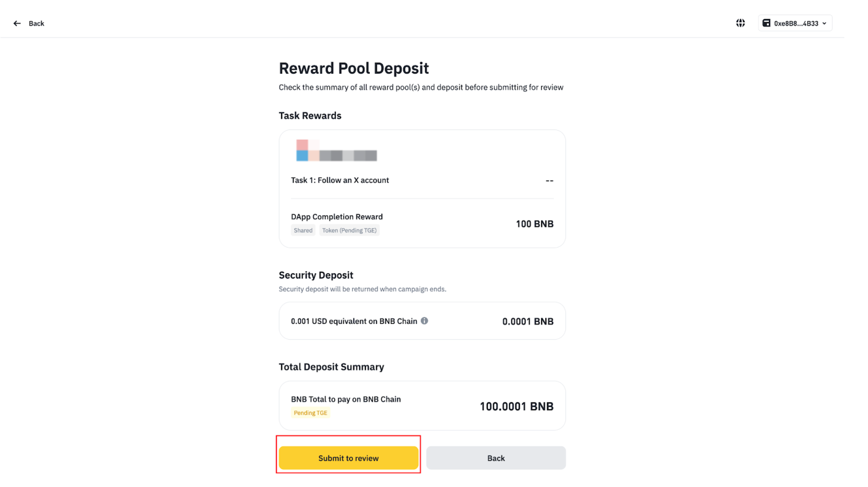Click the 100.0001 BNB total amount
868x487 pixels.
[516, 406]
